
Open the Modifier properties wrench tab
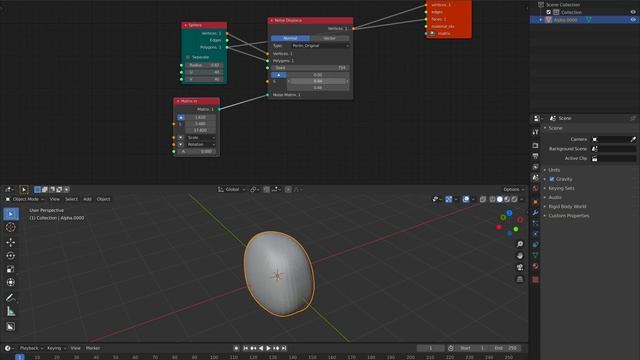[x=535, y=213]
